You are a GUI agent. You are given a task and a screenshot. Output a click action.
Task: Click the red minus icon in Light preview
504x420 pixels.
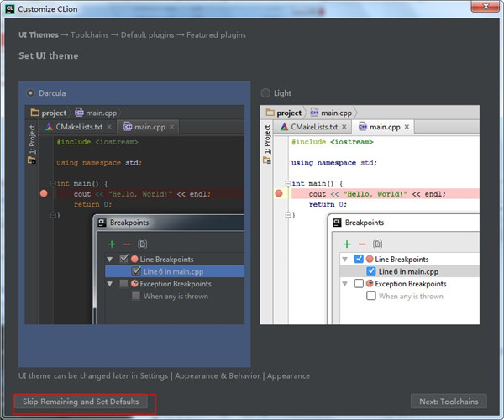click(362, 243)
